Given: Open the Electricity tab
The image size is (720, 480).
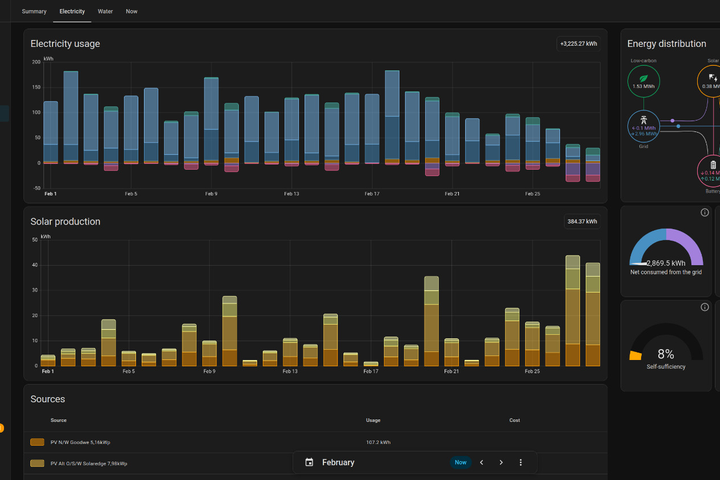Looking at the screenshot, I should coord(72,11).
